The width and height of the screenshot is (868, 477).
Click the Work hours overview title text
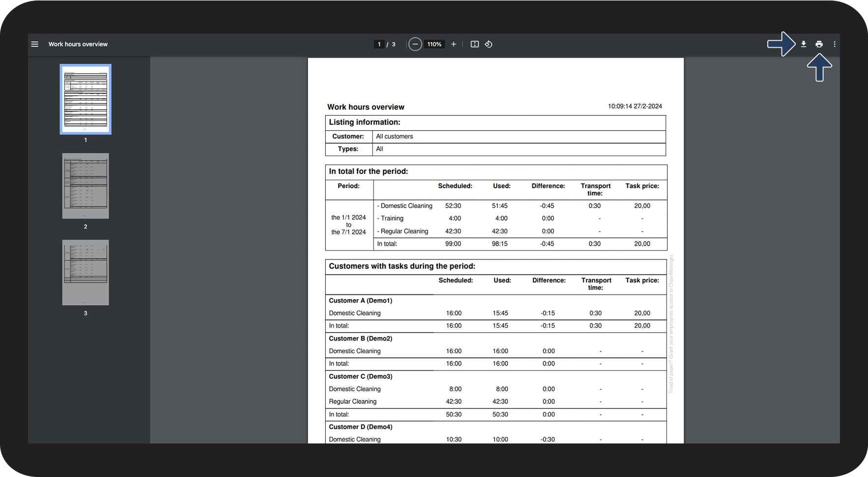coord(366,107)
